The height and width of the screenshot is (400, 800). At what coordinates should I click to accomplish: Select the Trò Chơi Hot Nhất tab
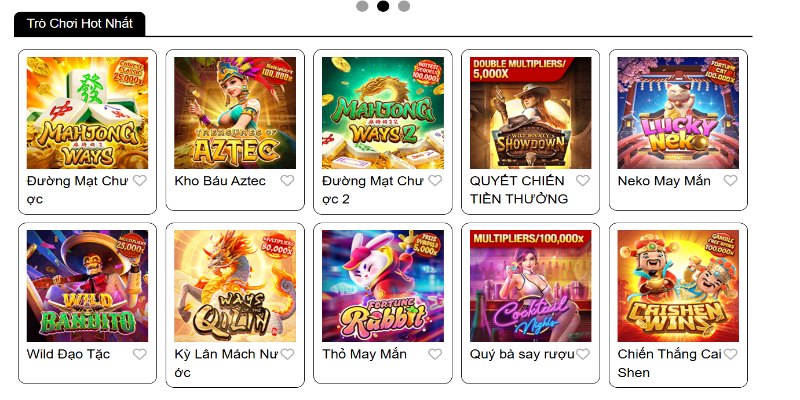pyautogui.click(x=80, y=23)
